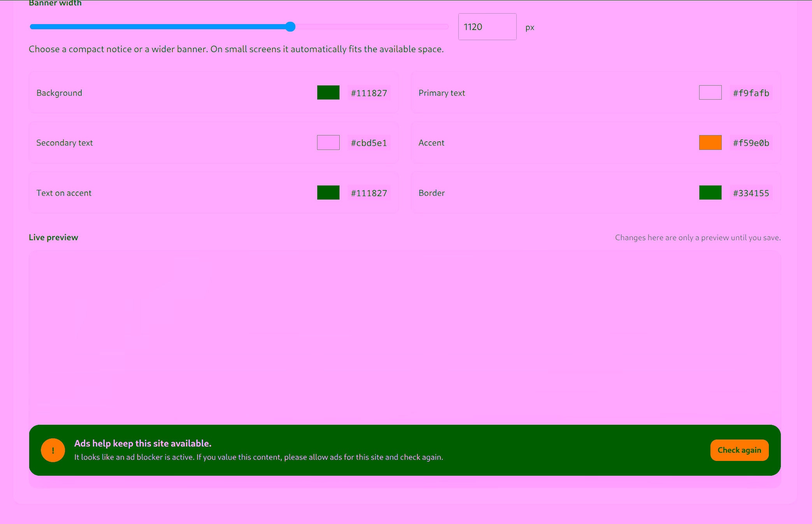
Task: Click the exclamation warning icon in banner
Action: tap(53, 450)
